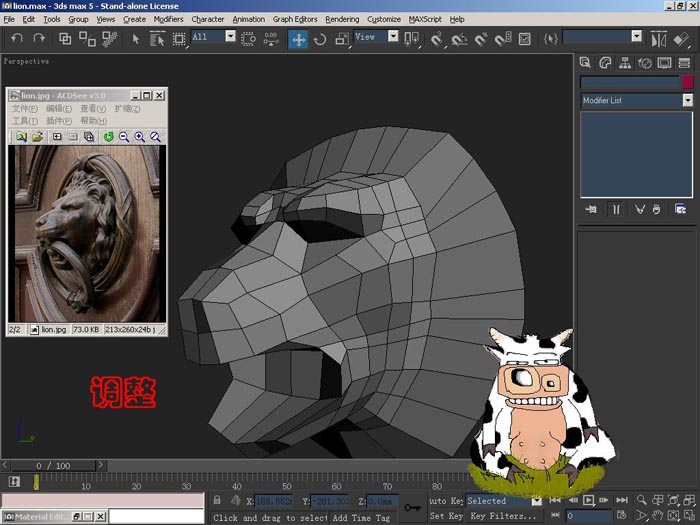Toggle Pin Stack under the modifier stack
700x525 pixels.
tap(591, 209)
